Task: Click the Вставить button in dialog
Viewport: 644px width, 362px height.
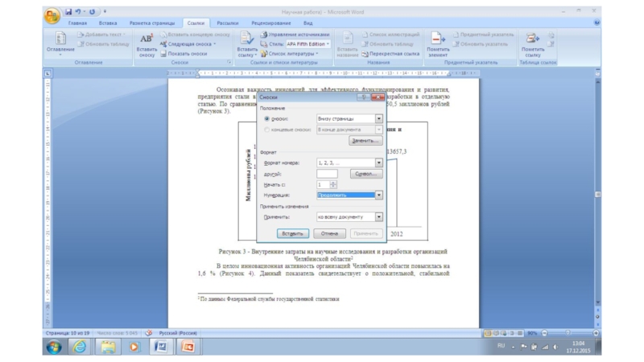Action: click(x=292, y=233)
